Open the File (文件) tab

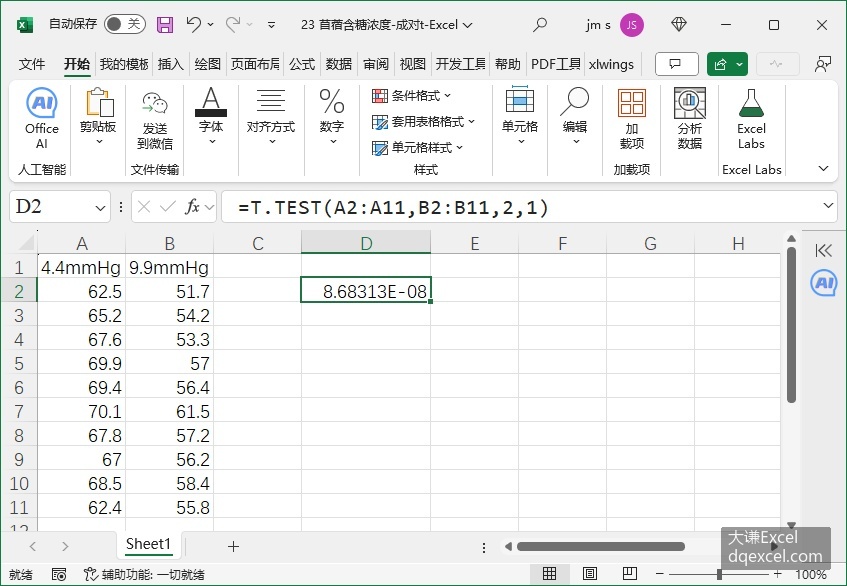click(x=31, y=64)
